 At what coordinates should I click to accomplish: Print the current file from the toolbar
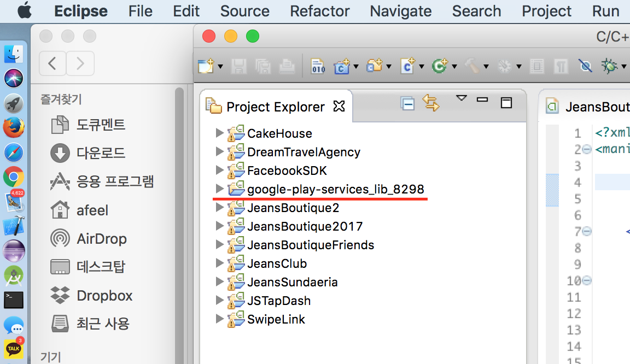(x=287, y=66)
